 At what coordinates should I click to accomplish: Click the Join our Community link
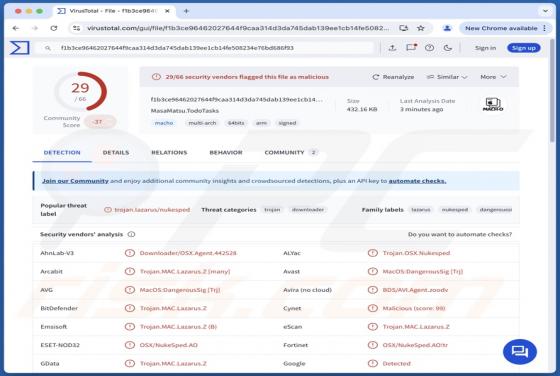(x=75, y=181)
